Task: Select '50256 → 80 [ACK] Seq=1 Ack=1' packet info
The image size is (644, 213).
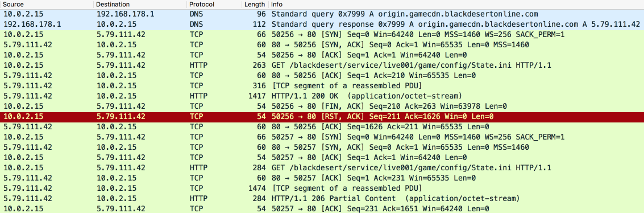Action: point(369,55)
